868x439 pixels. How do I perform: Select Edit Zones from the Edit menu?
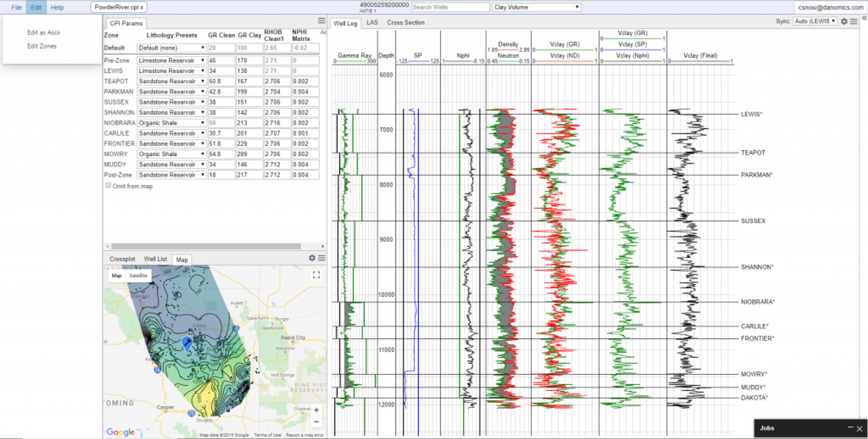(x=42, y=46)
